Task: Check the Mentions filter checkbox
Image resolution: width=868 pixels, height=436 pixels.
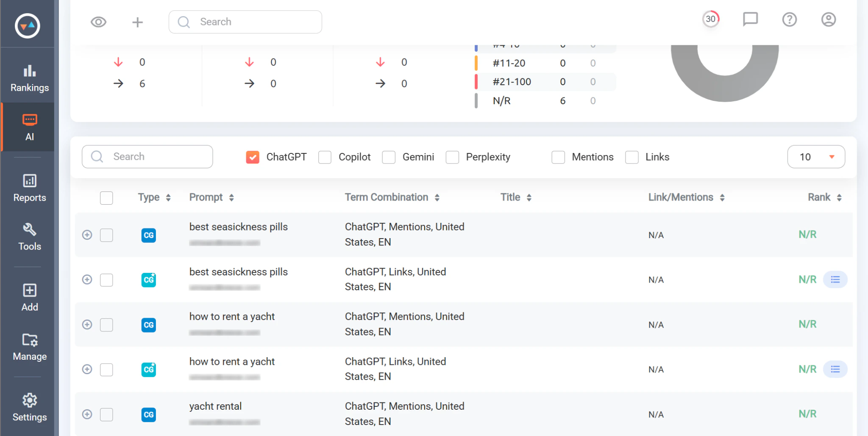Action: click(x=558, y=157)
